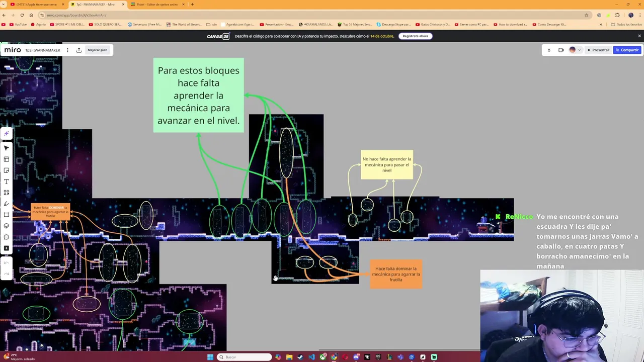Open How to download bookmark
Screen dimensions: 644x362
click(510, 24)
